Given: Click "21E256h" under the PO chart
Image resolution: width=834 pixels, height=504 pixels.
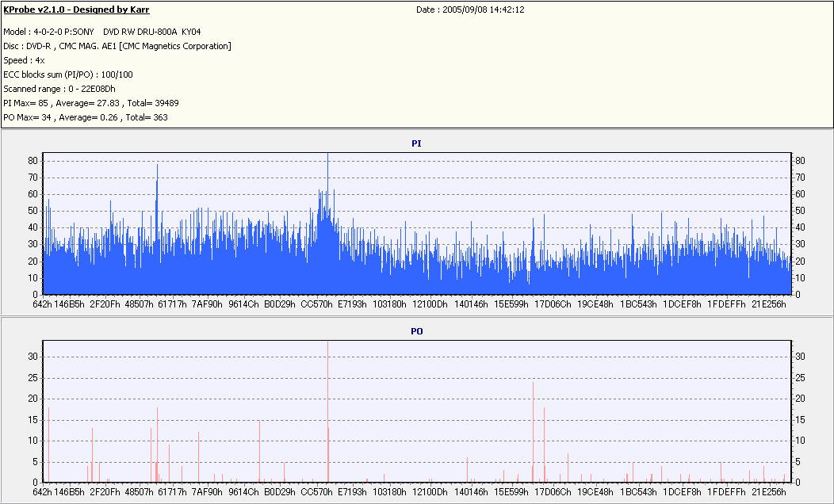Looking at the screenshot, I should pyautogui.click(x=768, y=492).
